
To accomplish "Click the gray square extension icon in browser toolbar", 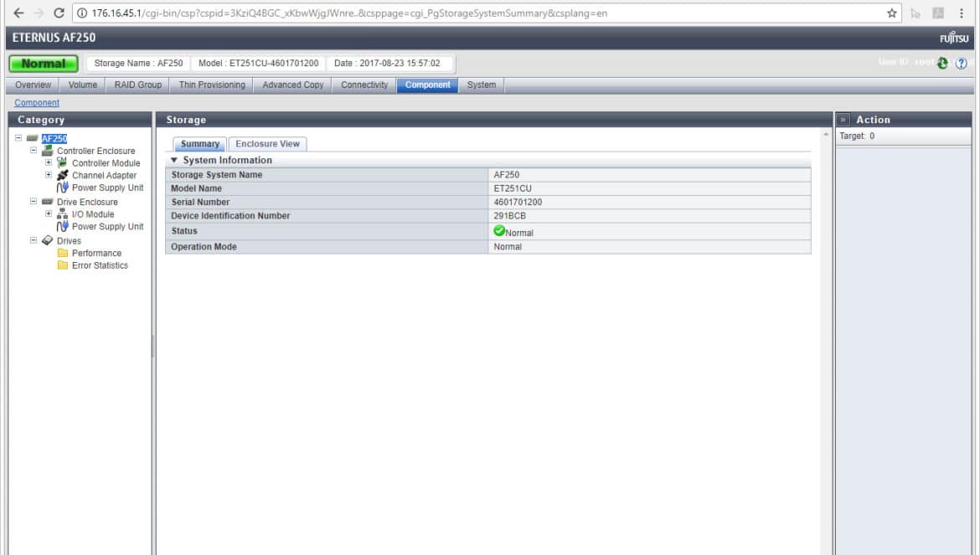I will [x=938, y=13].
